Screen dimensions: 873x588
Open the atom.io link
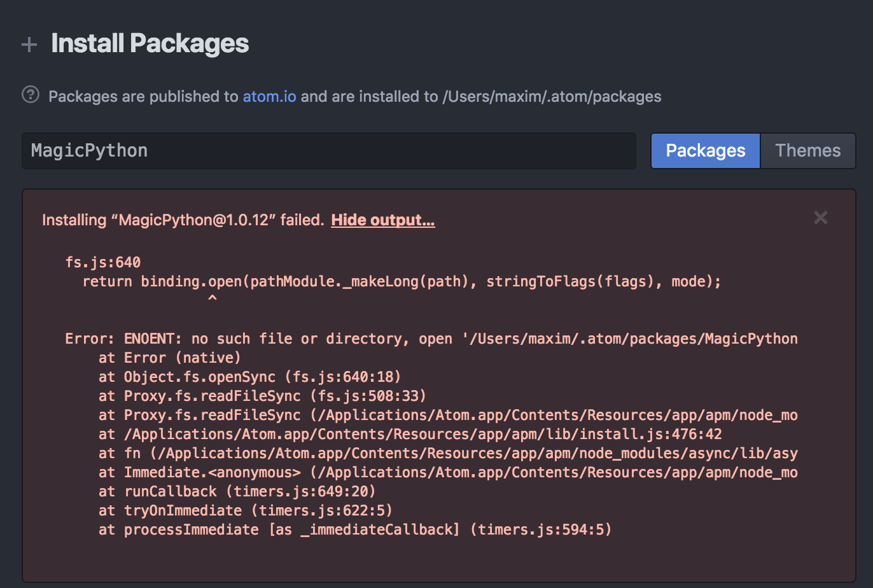click(269, 96)
